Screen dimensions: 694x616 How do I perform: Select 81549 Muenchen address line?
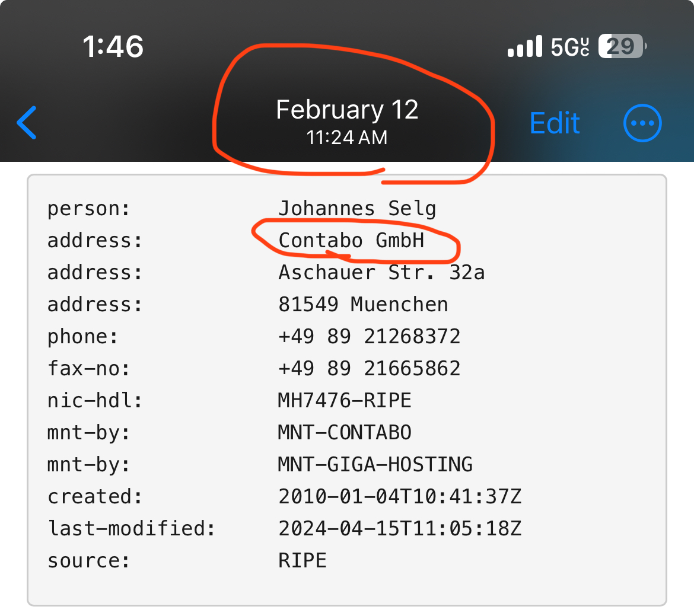pos(364,305)
